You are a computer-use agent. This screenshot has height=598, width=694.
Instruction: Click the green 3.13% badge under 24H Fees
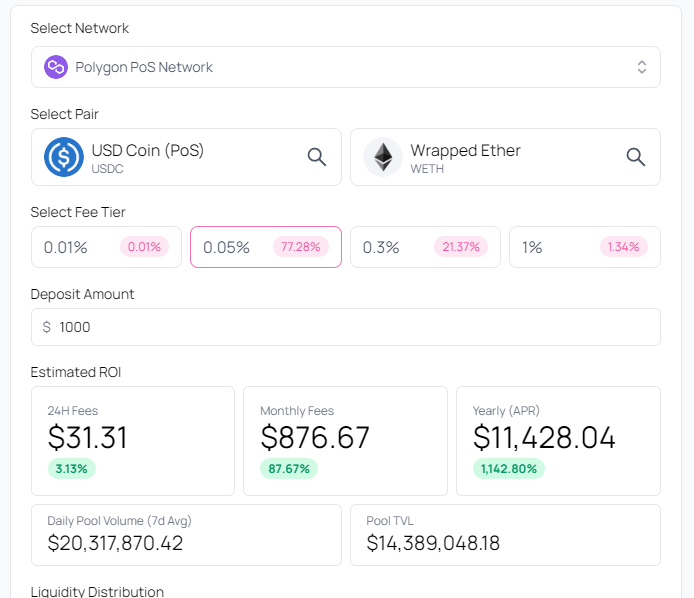click(x=71, y=468)
